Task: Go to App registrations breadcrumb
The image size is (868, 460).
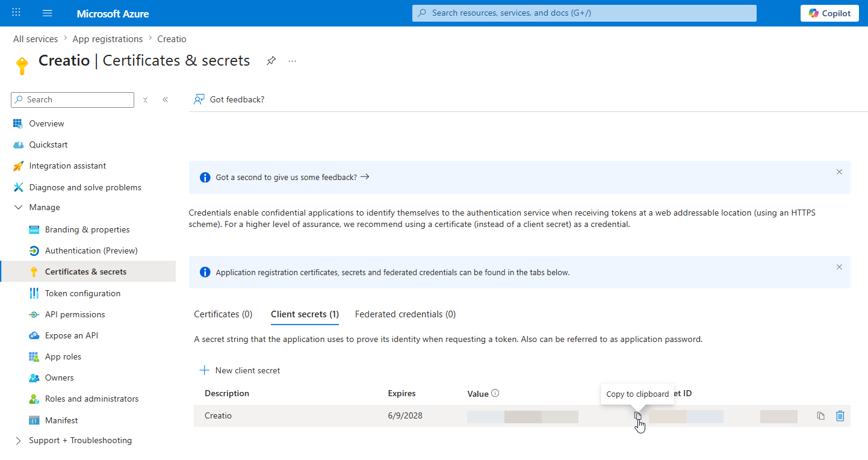Action: 108,39
